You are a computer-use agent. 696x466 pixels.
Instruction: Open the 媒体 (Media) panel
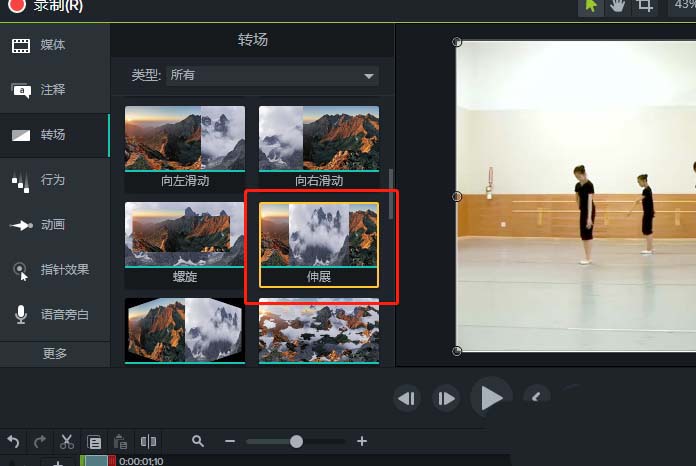[x=55, y=45]
